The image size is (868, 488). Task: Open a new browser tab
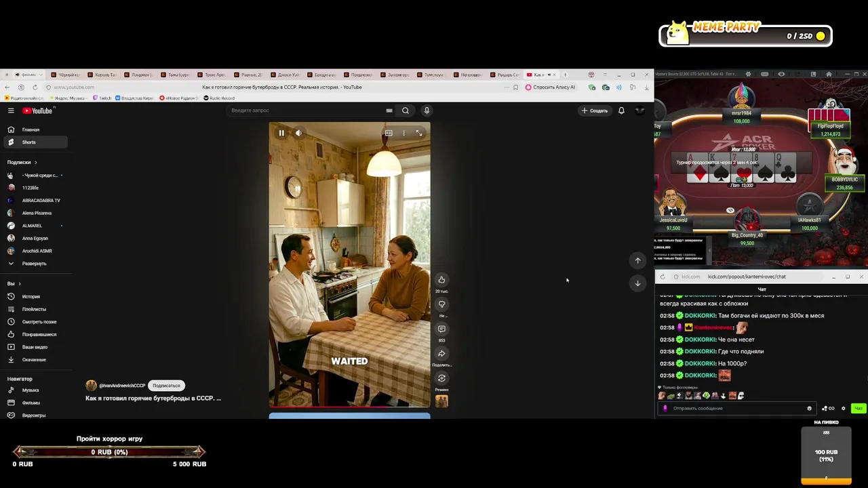pos(565,75)
